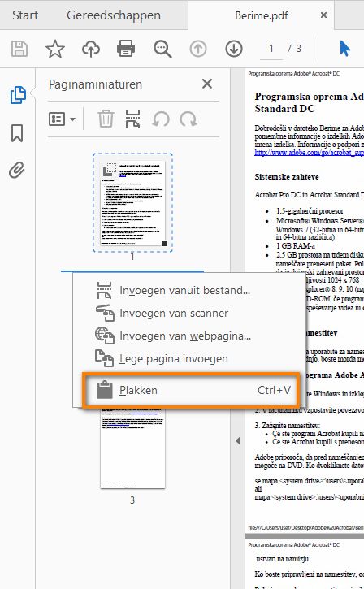Upload the file to the cloud
The image size is (364, 589).
[x=90, y=49]
